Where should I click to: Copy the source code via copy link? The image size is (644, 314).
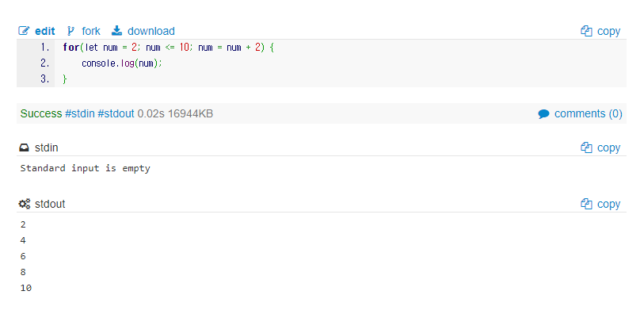tap(608, 32)
